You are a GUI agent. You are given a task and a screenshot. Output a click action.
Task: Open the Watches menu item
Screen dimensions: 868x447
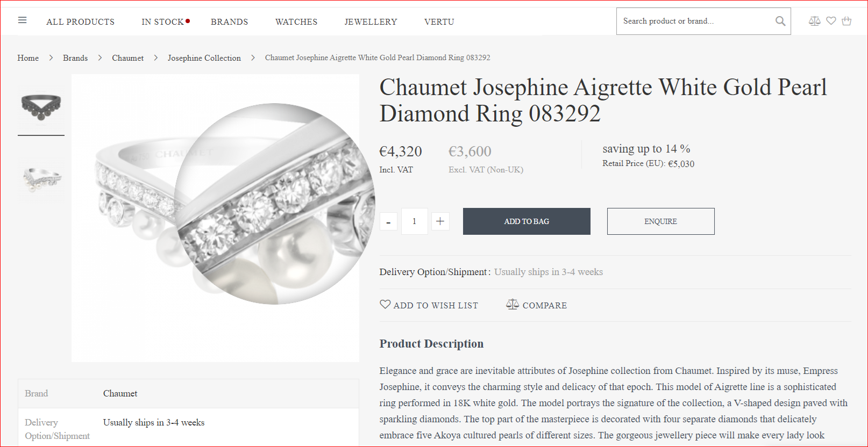(x=296, y=22)
